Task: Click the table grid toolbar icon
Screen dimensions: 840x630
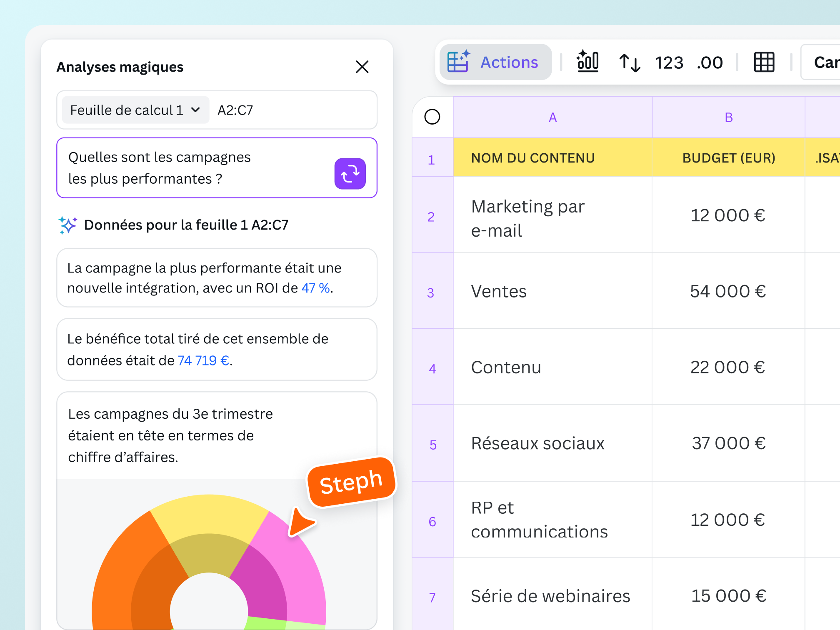Action: pos(764,62)
